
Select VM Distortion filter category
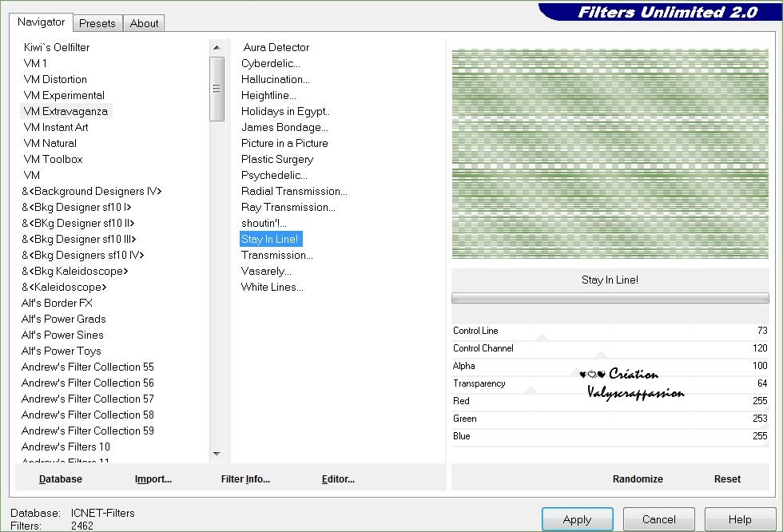coord(55,79)
